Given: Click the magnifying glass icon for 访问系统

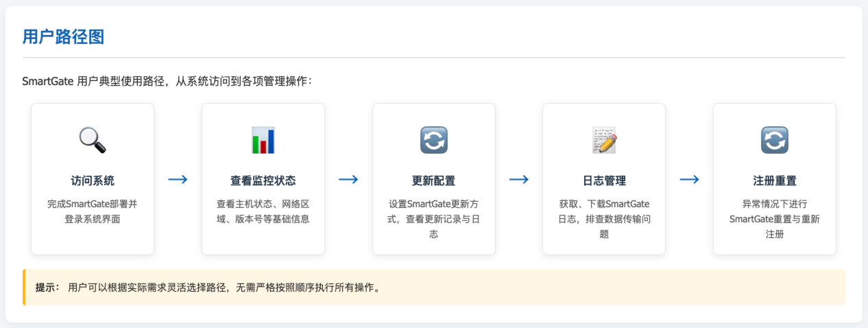Looking at the screenshot, I should (93, 140).
